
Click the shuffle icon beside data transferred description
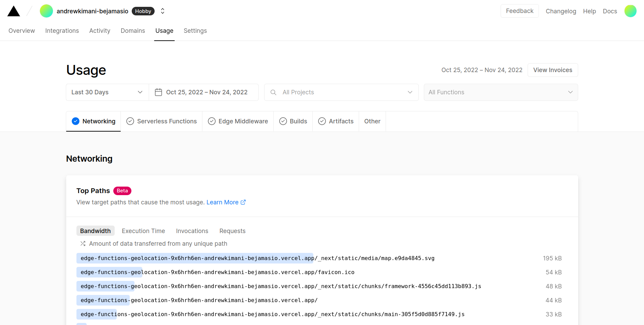click(83, 244)
